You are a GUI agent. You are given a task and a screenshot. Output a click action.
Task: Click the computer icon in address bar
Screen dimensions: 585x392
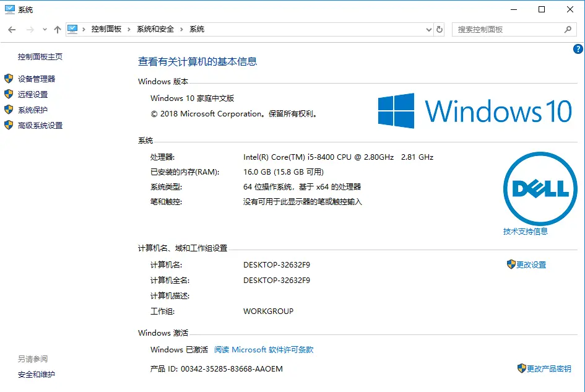(x=72, y=29)
